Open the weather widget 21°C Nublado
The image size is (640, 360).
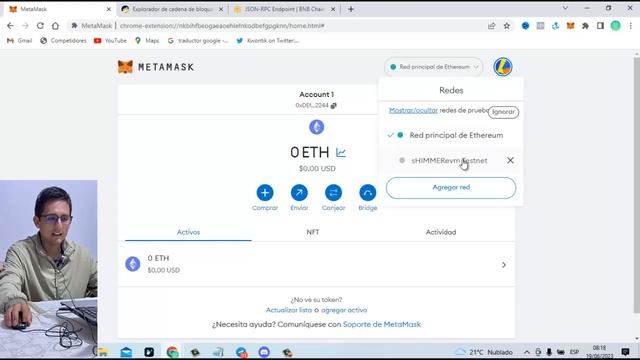pos(484,352)
